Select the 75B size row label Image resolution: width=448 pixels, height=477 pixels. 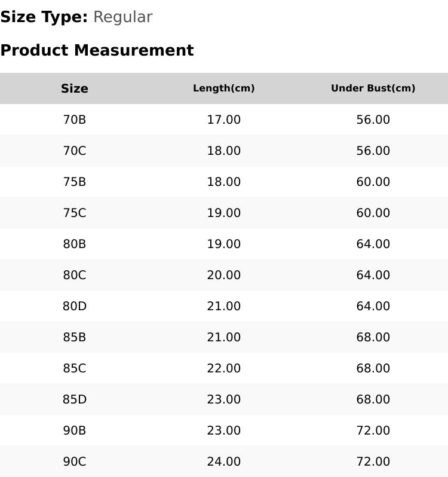click(75, 182)
